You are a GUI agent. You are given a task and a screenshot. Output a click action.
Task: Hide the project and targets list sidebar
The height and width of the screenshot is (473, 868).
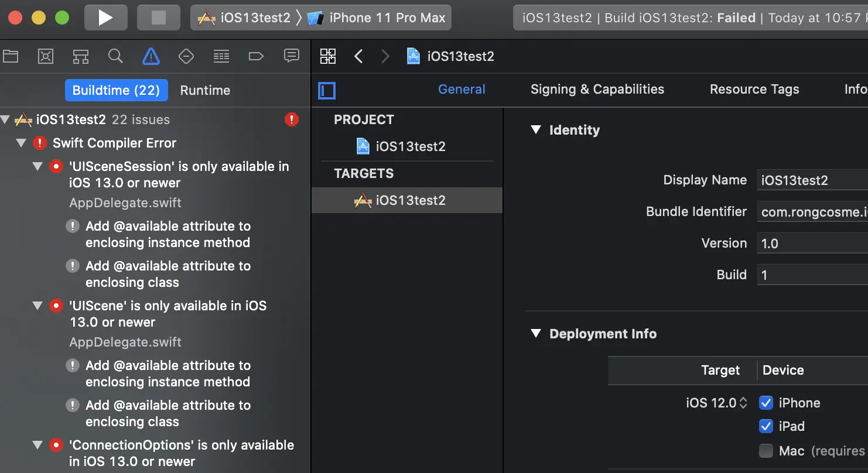tap(327, 91)
